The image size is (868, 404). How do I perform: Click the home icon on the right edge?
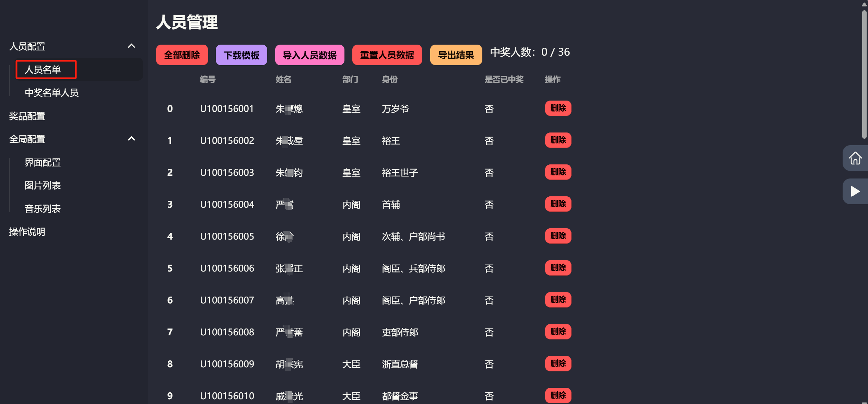[855, 158]
